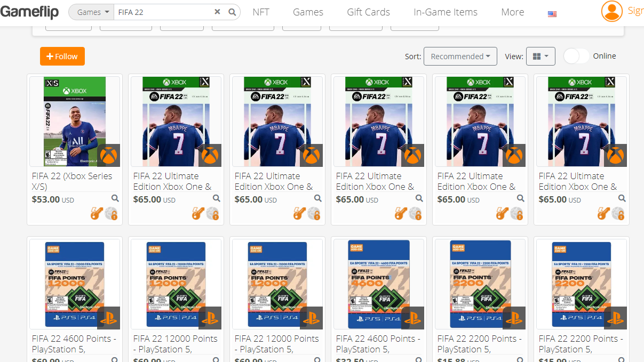The height and width of the screenshot is (362, 644).
Task: Open the FIFA 22 2200 Points title priced $15.88
Action: tap(480, 344)
